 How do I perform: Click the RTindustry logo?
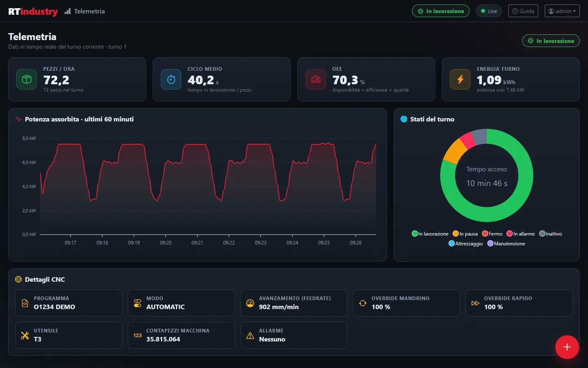pos(33,11)
